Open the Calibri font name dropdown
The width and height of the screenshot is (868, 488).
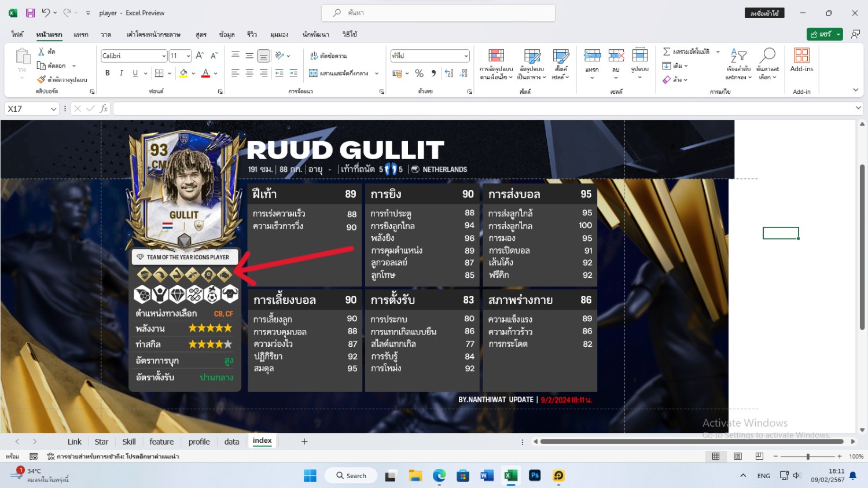(x=164, y=56)
